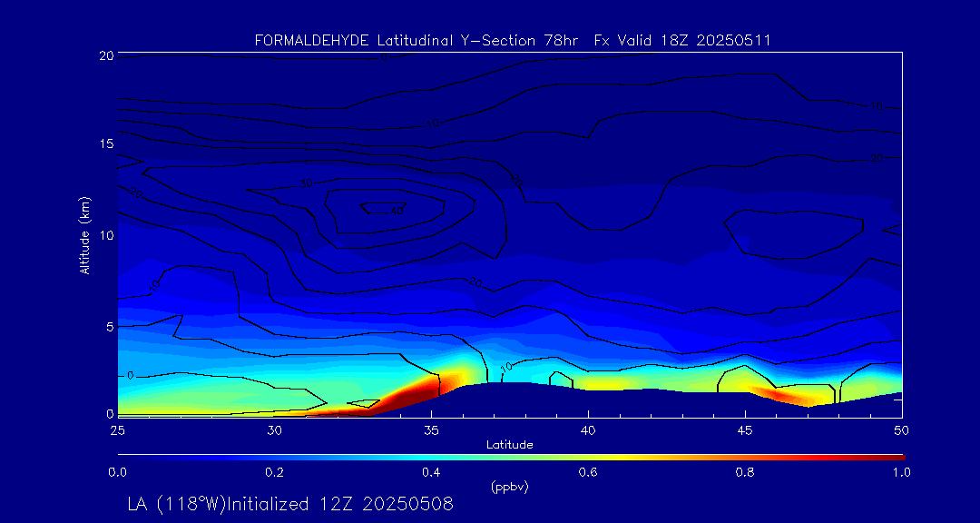Click the '(ppbv)' units label
The image size is (980, 523).
coord(509,487)
